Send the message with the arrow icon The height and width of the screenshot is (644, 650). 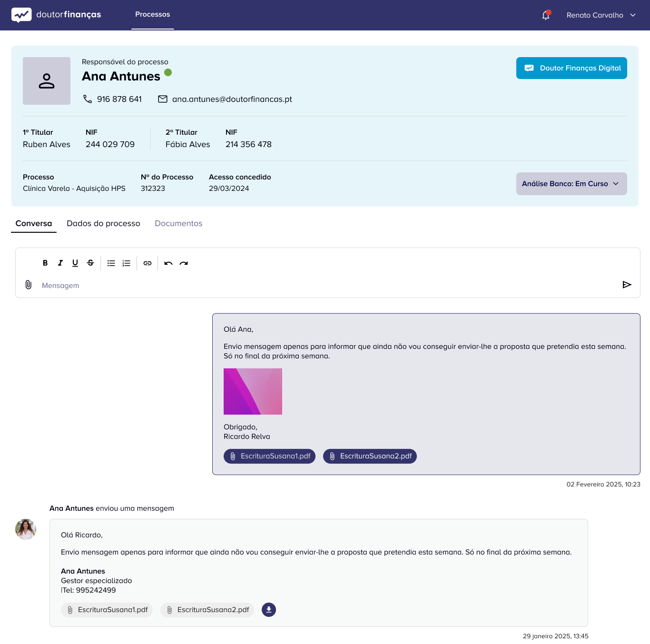point(627,285)
